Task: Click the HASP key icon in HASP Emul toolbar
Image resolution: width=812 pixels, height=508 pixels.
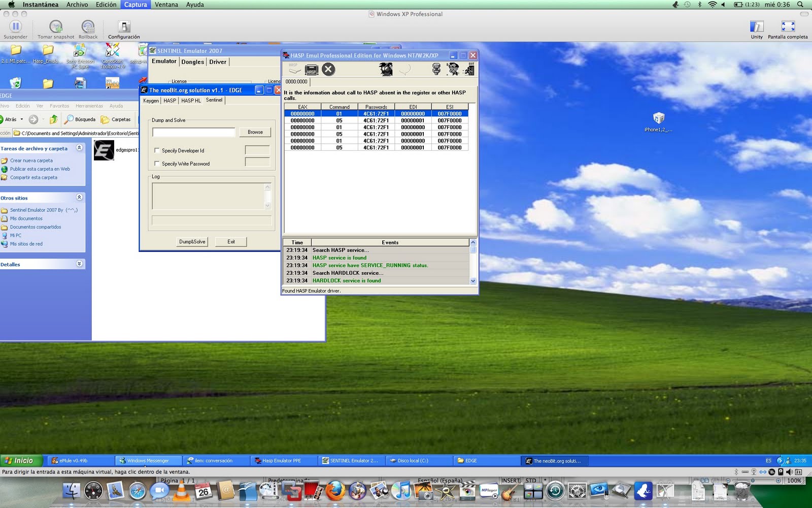Action: pos(294,69)
